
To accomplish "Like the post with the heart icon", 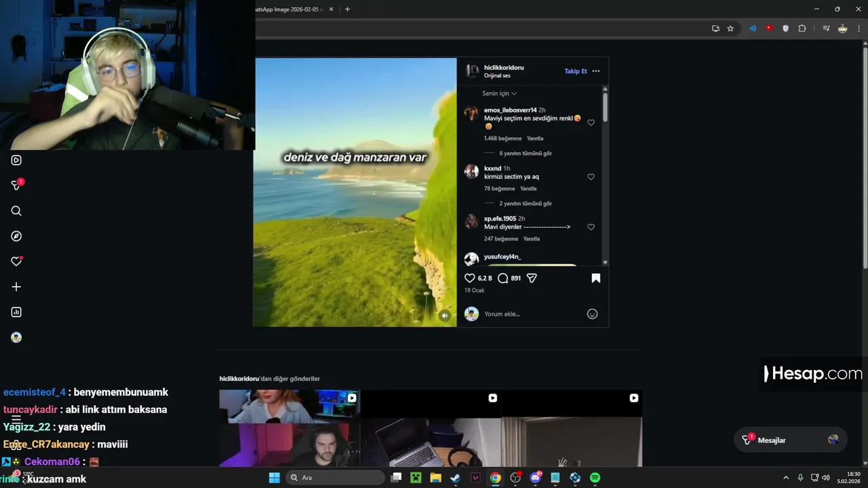I will (x=469, y=278).
